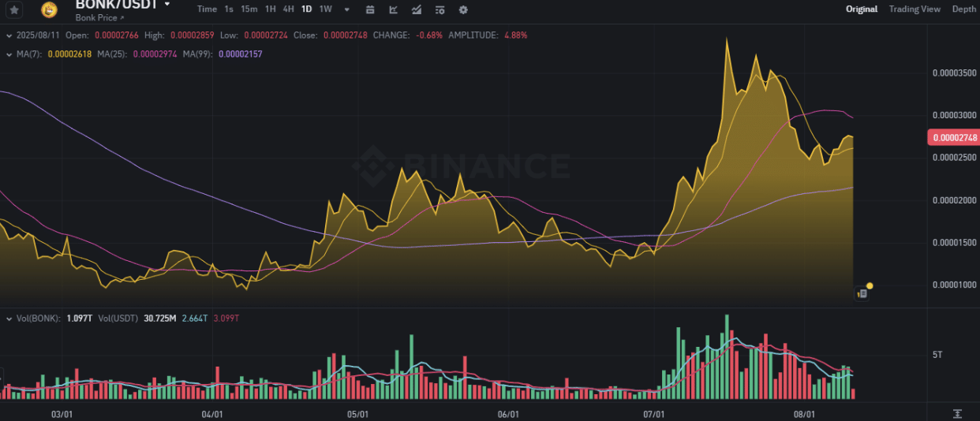Click the 0.00003500 price axis label
This screenshot has height=421, width=980.
(955, 73)
